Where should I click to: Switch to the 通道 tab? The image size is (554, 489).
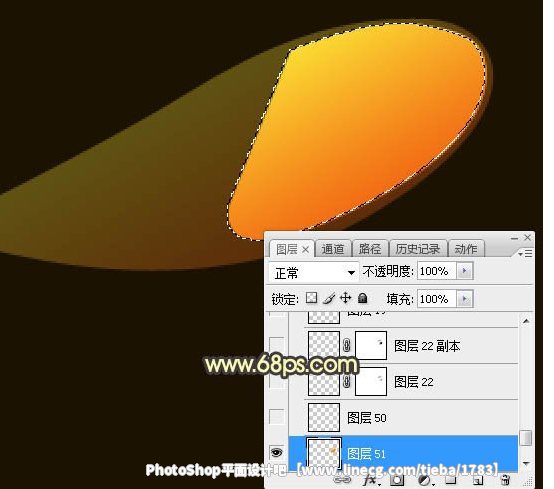[x=333, y=249]
